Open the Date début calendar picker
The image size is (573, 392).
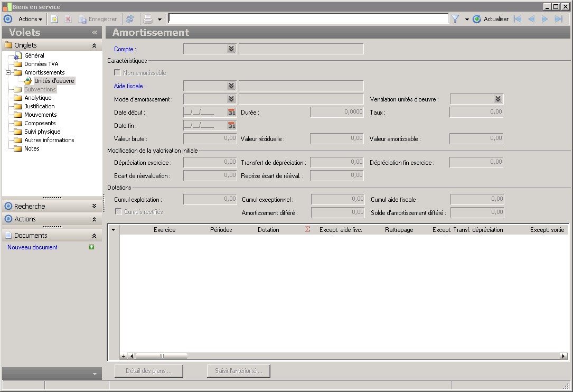click(x=231, y=113)
